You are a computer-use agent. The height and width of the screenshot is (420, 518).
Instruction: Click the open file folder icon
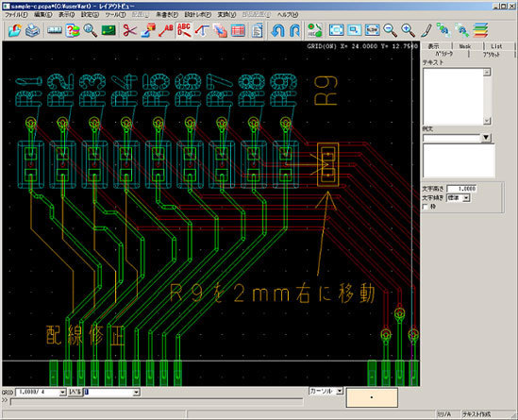tap(15, 30)
